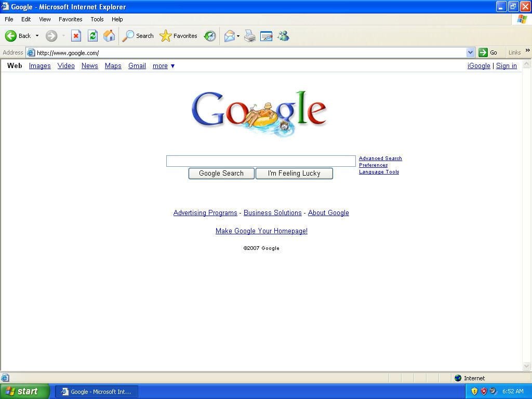Open the About Google link
The image size is (532, 399).
(x=328, y=212)
